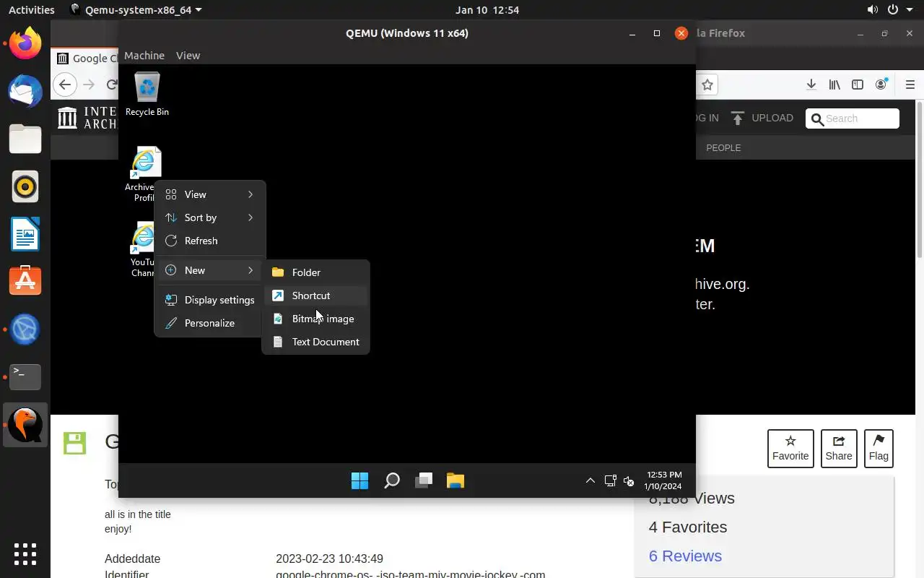Open the PEOPLE tab on Archive page
Screen dimensions: 924x578
click(723, 147)
